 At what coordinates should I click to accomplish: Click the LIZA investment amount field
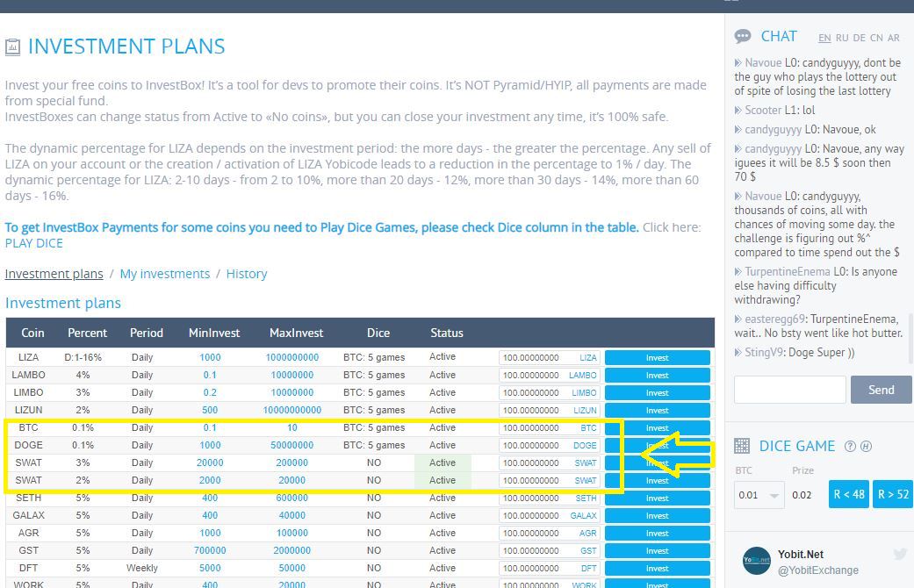549,358
